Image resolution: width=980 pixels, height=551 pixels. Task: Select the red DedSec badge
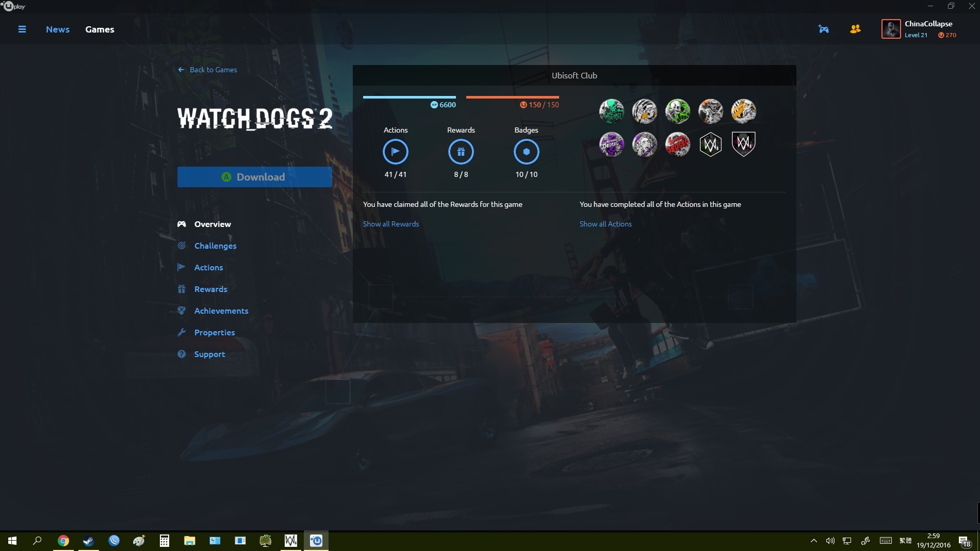(x=678, y=144)
